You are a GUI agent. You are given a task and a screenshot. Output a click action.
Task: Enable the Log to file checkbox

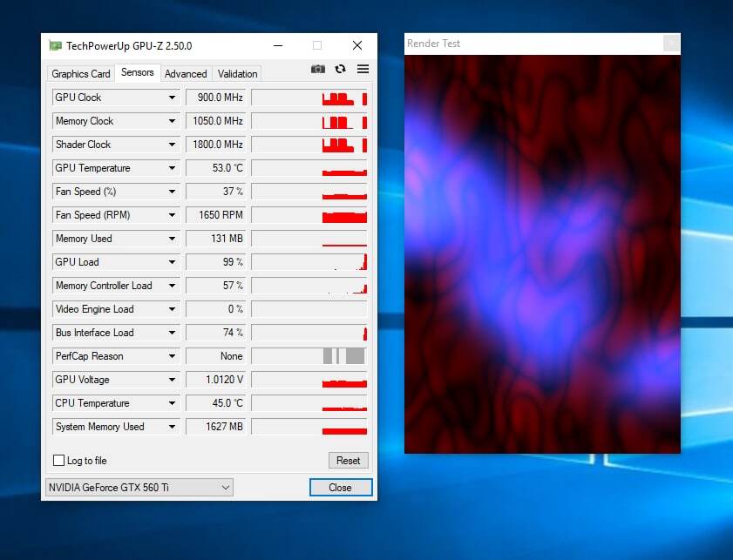click(59, 461)
